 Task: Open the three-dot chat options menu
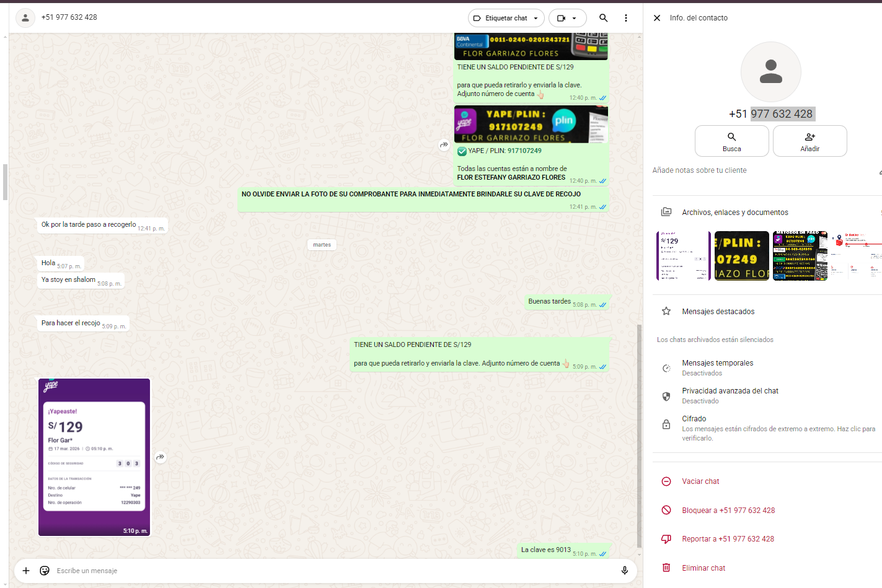pyautogui.click(x=626, y=18)
